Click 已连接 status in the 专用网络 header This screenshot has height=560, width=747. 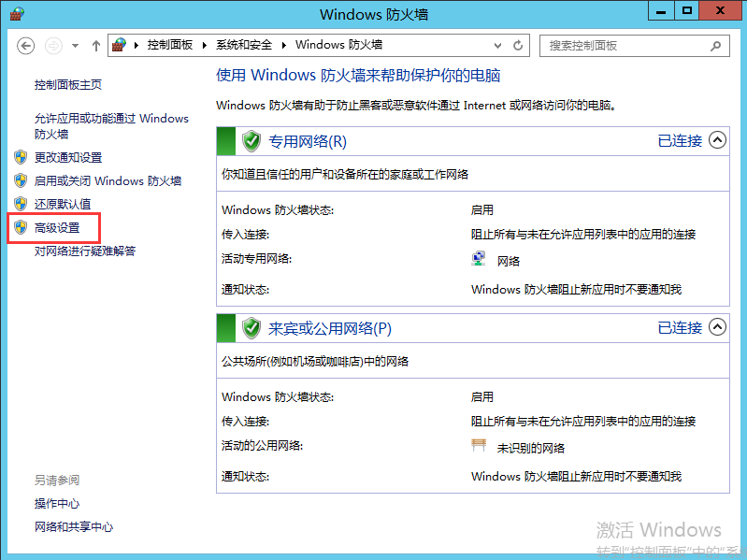click(x=680, y=141)
